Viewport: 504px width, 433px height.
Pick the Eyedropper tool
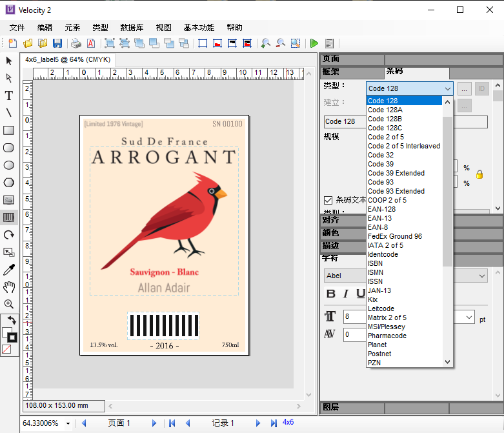9,270
